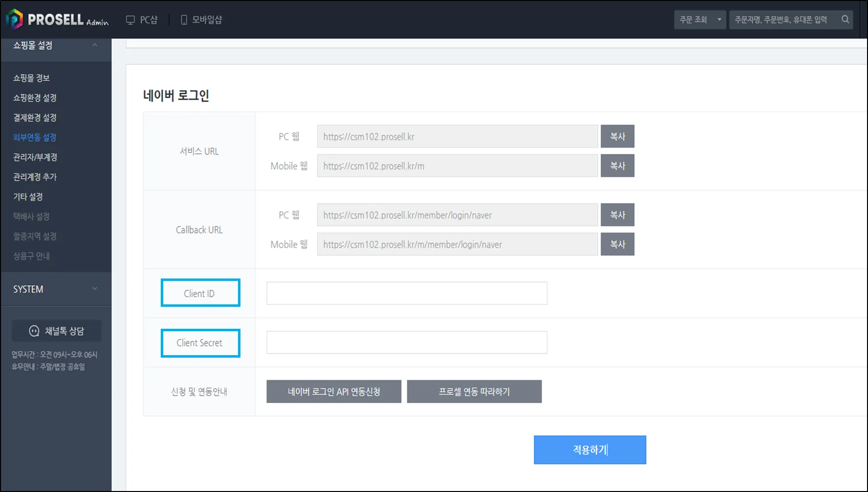This screenshot has width=868, height=492.
Task: Open 관리계정 추가 in the sidebar
Action: tap(35, 177)
